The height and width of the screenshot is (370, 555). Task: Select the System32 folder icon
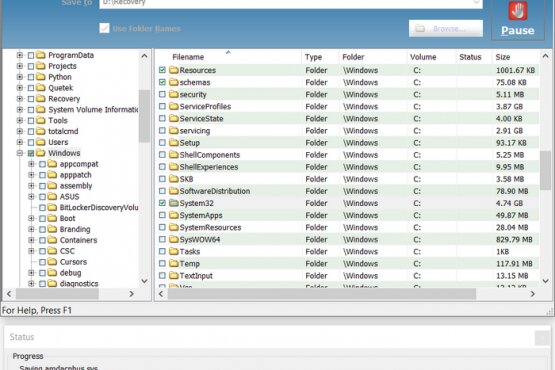(173, 203)
